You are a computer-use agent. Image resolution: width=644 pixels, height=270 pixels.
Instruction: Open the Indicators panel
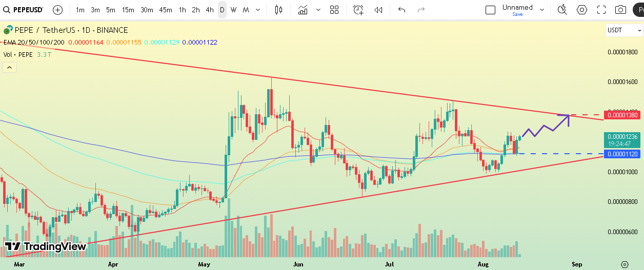pos(303,10)
